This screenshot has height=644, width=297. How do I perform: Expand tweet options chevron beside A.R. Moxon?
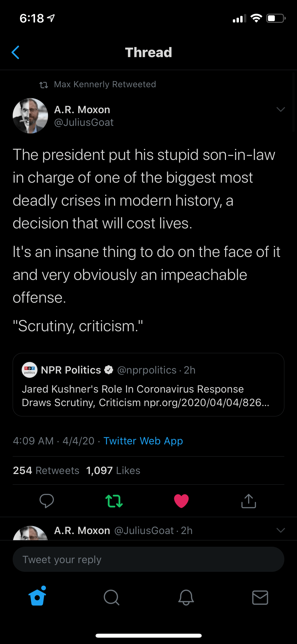point(280,109)
